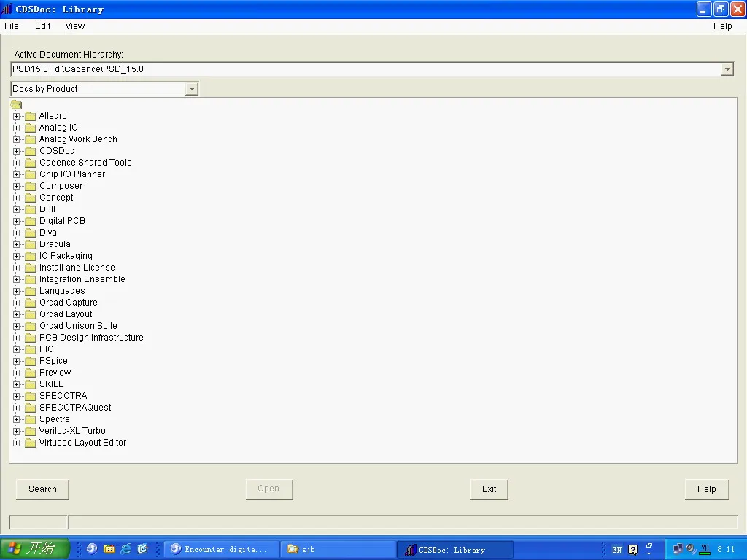747x560 pixels.
Task: Open the View menu
Action: click(75, 26)
